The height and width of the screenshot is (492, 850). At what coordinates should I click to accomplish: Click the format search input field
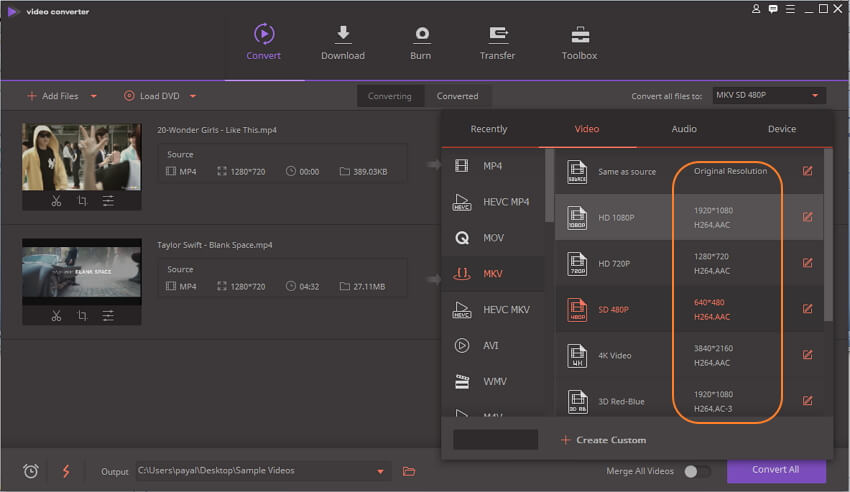[x=495, y=439]
